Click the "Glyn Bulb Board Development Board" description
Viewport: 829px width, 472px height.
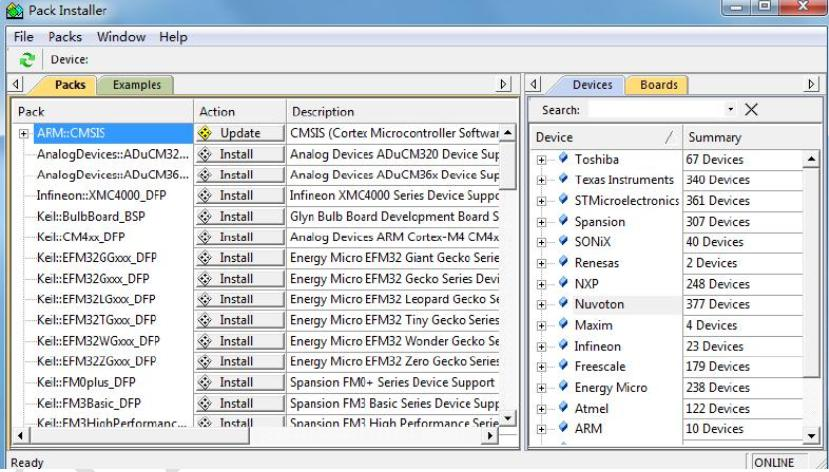coord(394,217)
